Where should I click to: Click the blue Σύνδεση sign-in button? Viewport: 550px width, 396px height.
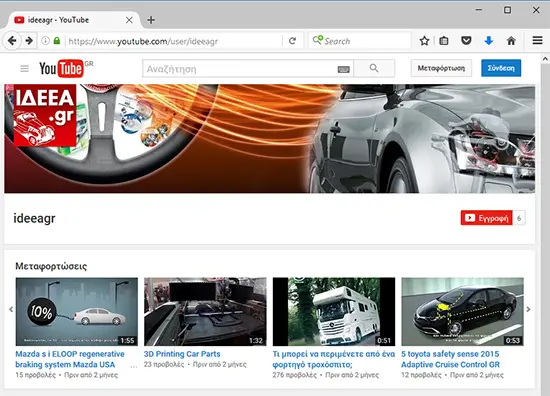pyautogui.click(x=501, y=68)
